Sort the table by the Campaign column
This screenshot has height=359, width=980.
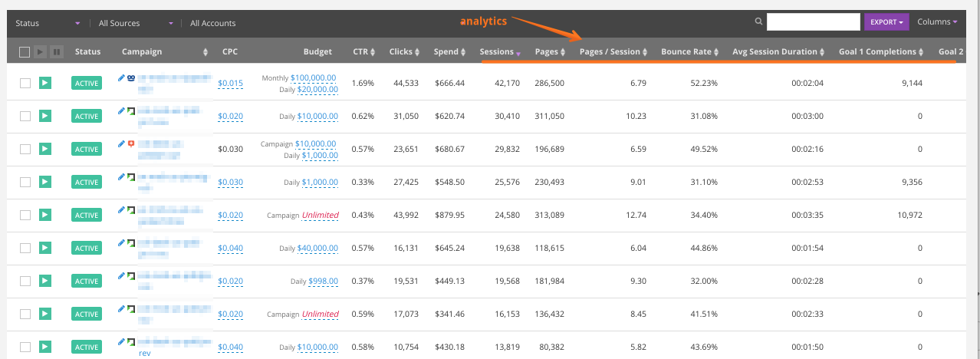click(x=165, y=52)
